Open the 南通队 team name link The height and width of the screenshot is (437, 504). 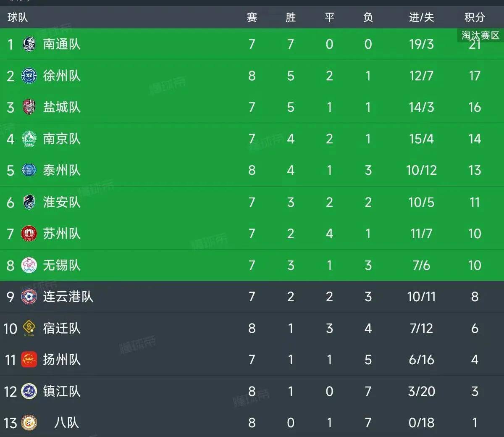click(62, 44)
